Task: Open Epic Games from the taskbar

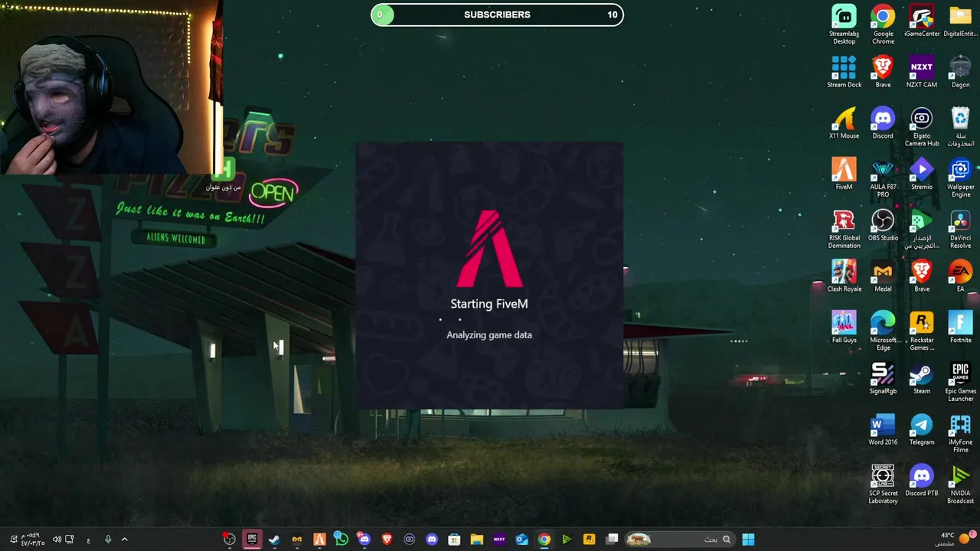Action: 252,540
